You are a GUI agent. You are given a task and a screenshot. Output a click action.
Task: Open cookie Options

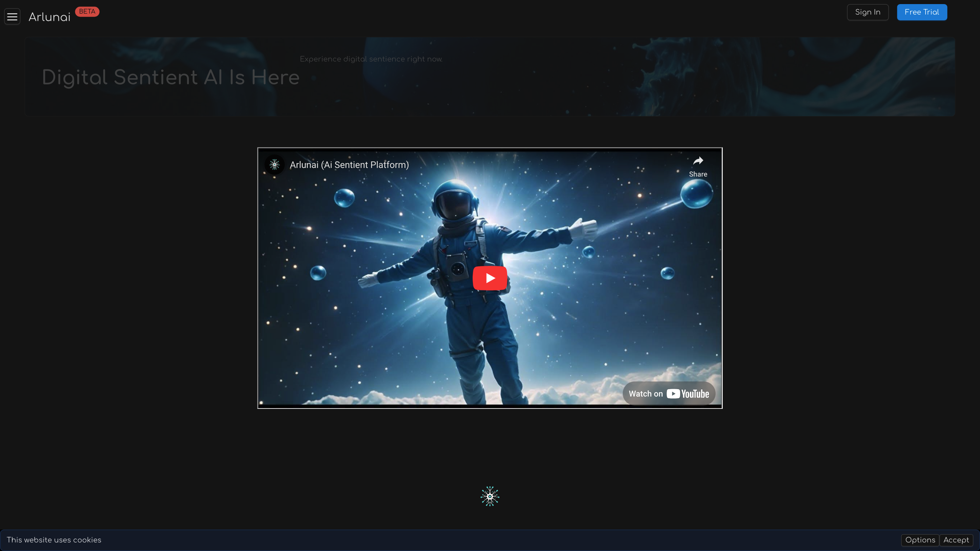coord(920,540)
